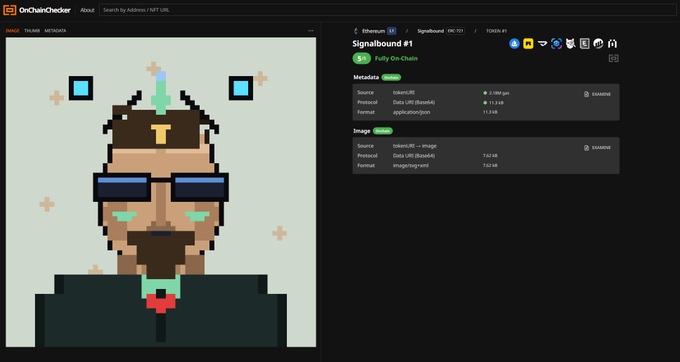Screen dimensions: 680x362
Task: Click the last marketplace icon in the row
Action: click(x=612, y=43)
